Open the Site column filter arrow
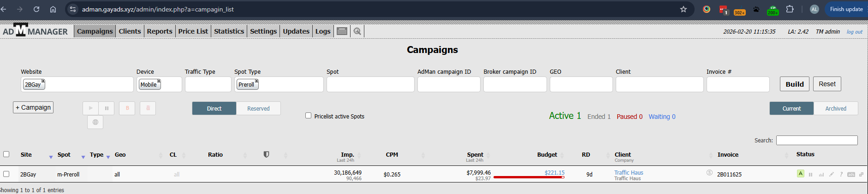The width and height of the screenshot is (868, 194). 51,157
